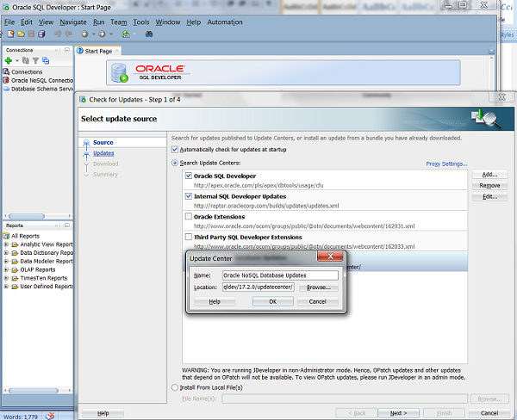
Task: Open the Automation menu
Action: click(x=225, y=22)
